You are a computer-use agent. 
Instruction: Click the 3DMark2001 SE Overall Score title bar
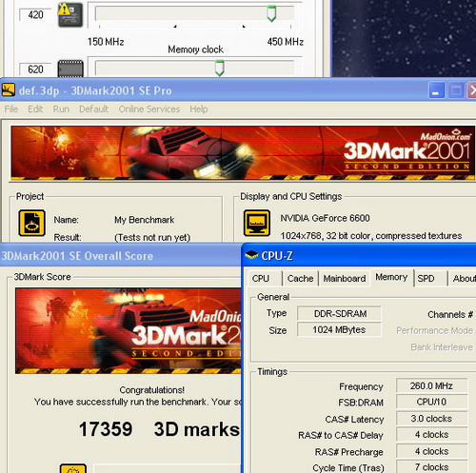click(x=121, y=256)
